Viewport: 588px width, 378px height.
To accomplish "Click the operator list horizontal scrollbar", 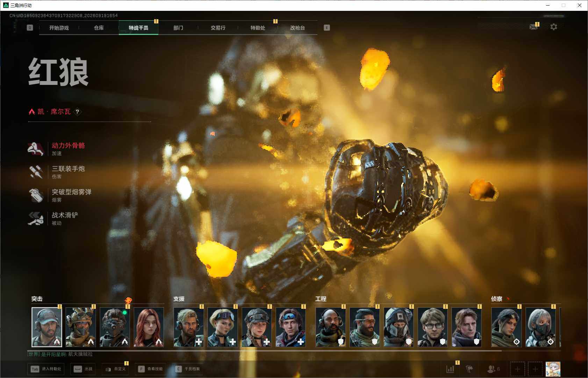I will tap(265, 350).
